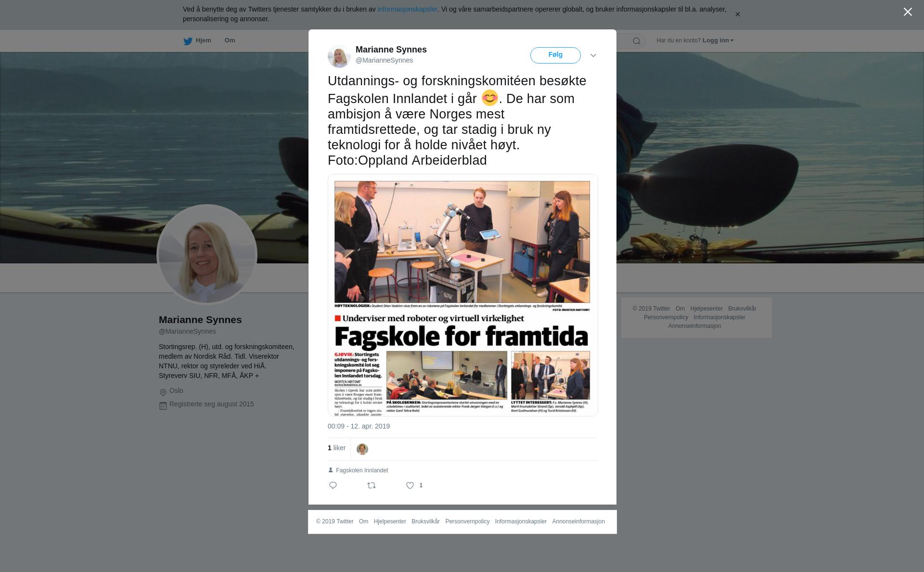Image resolution: width=924 pixels, height=572 pixels.
Task: Open the small avatar of the user who liked
Action: (x=362, y=449)
